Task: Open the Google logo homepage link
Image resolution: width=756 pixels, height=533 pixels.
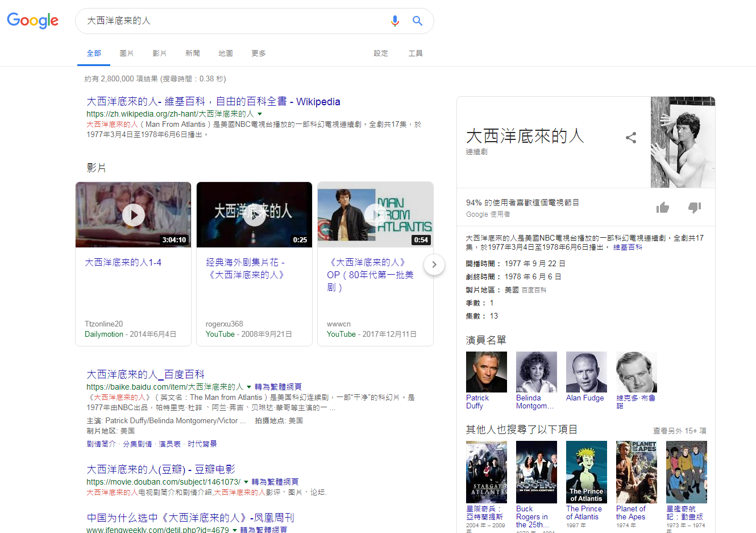Action: (32, 20)
